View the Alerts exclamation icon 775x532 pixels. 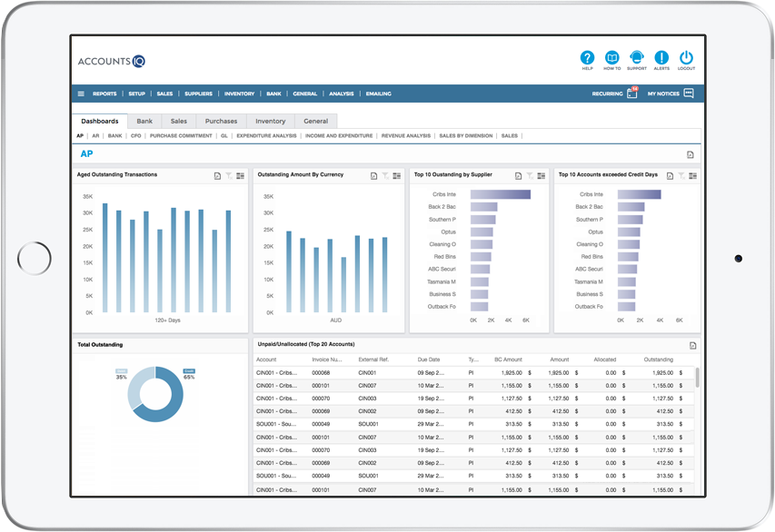pyautogui.click(x=661, y=58)
